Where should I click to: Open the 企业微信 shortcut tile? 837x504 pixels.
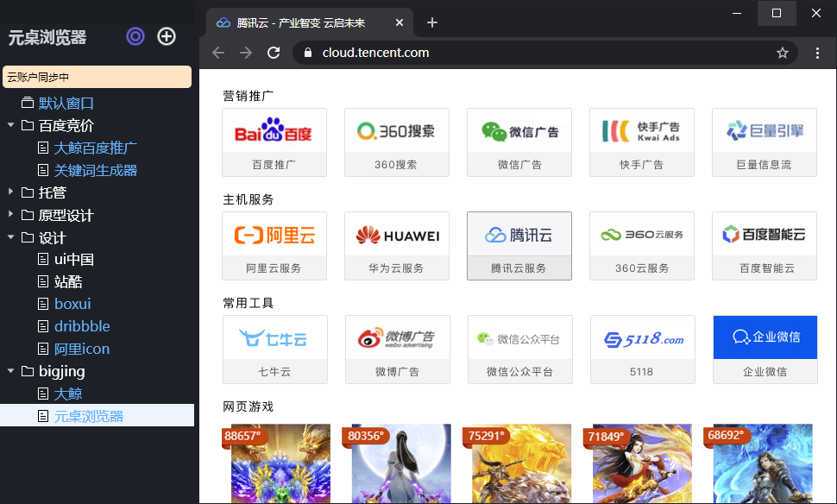coord(765,350)
